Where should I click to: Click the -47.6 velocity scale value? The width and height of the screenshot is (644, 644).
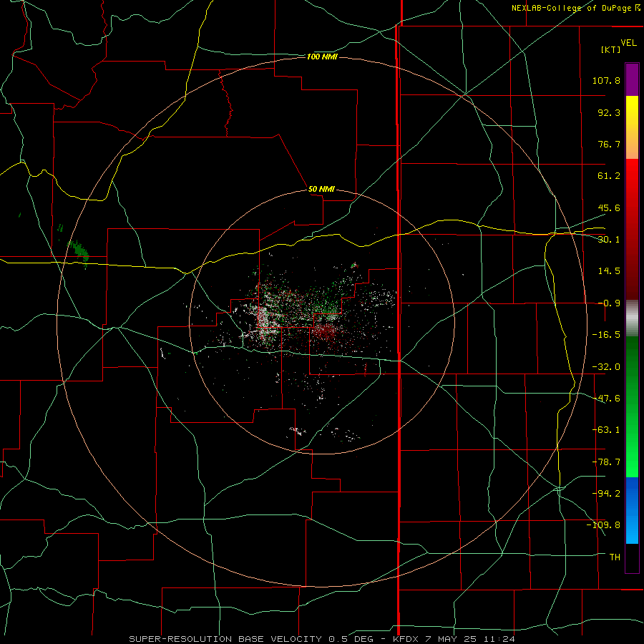(x=606, y=399)
